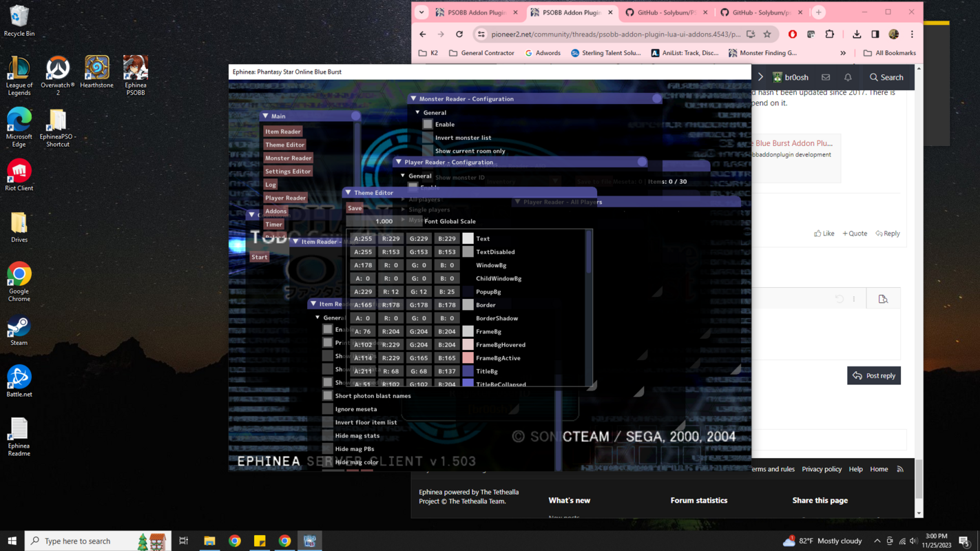
Task: Open File Explorer from the taskbar
Action: pos(209,541)
